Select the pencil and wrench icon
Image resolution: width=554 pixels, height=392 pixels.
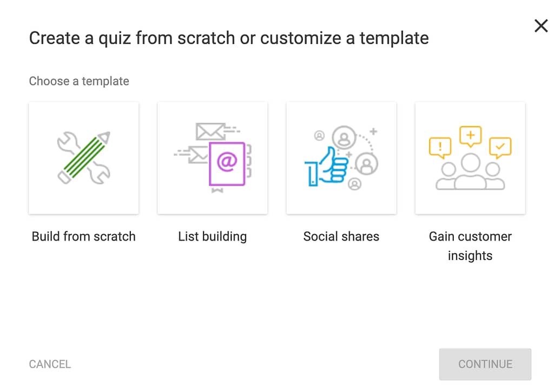[84, 158]
